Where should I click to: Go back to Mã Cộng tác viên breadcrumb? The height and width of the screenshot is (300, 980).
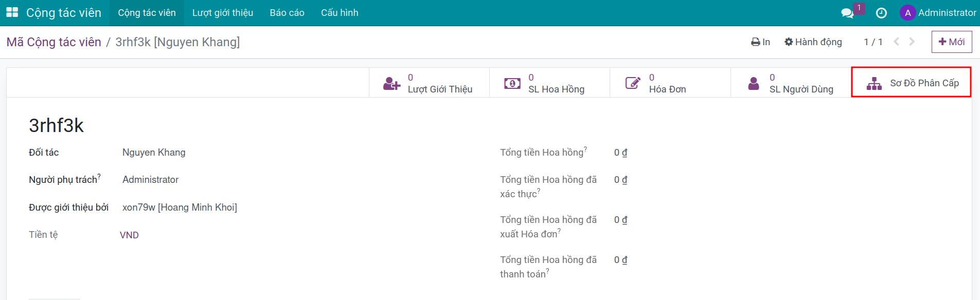pyautogui.click(x=54, y=42)
